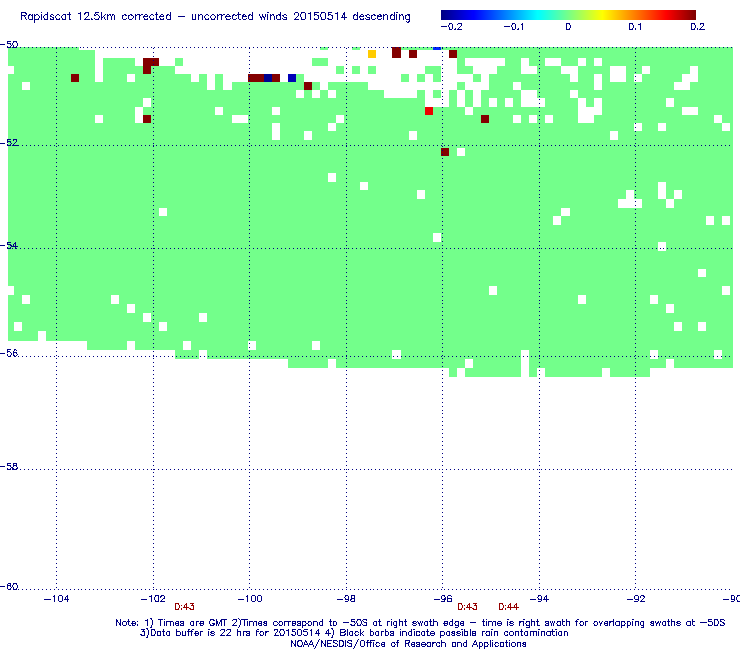The width and height of the screenshot is (740, 650).
Task: Click the '-94' longitude axis label
Action: coord(539,599)
